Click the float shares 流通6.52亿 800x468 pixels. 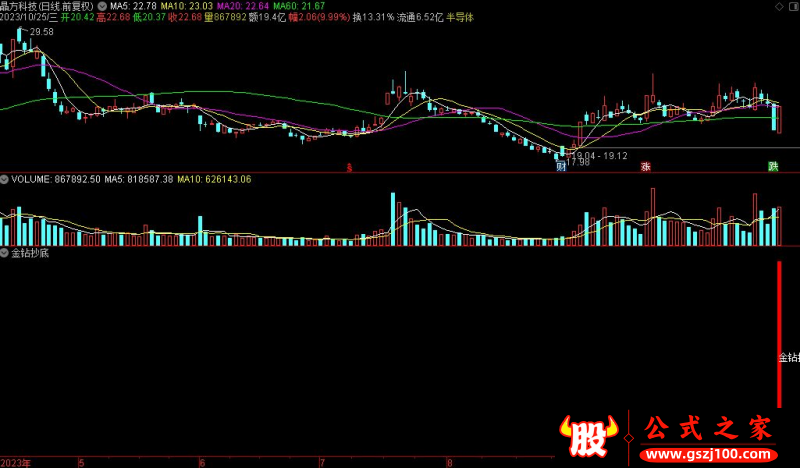click(x=420, y=17)
